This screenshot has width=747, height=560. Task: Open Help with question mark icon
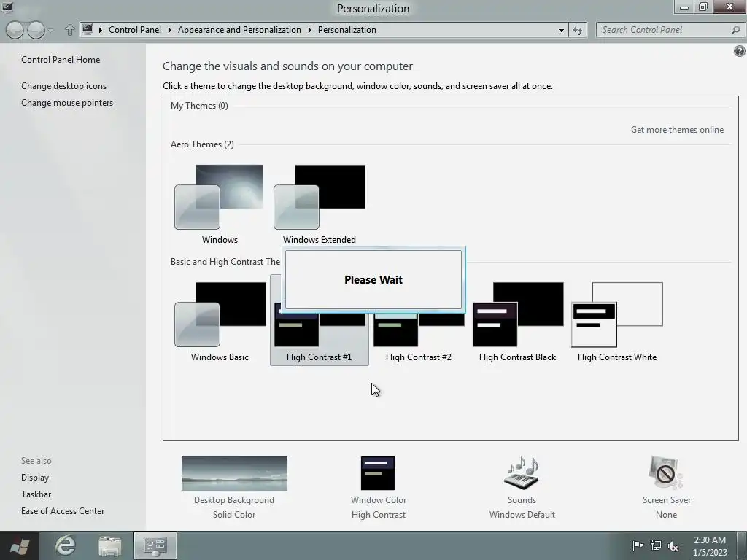click(x=740, y=51)
